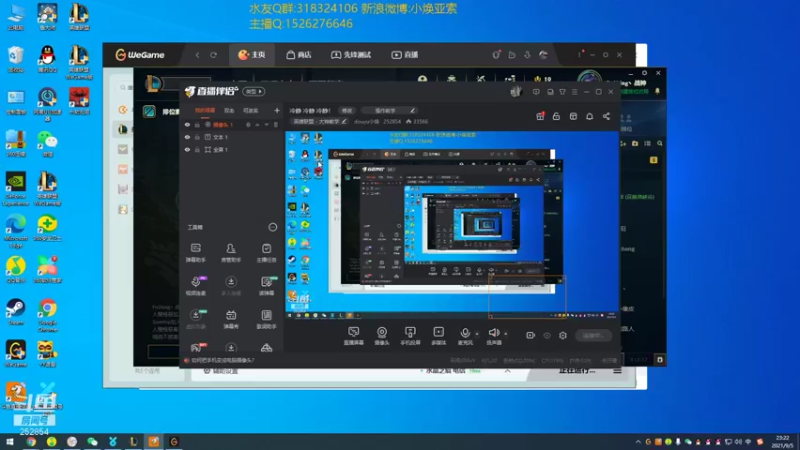Open the Google Chrome desktop shortcut
This screenshot has height=450, width=800.
click(x=47, y=315)
